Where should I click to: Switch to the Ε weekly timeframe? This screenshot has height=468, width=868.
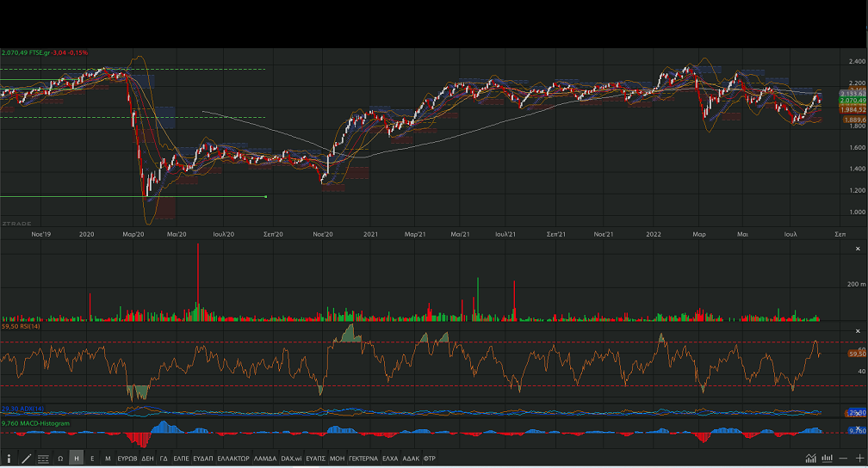click(92, 459)
